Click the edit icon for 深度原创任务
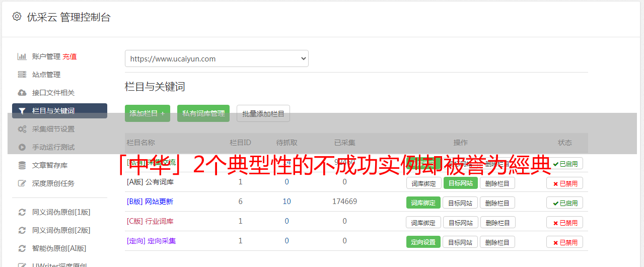 click(x=22, y=183)
